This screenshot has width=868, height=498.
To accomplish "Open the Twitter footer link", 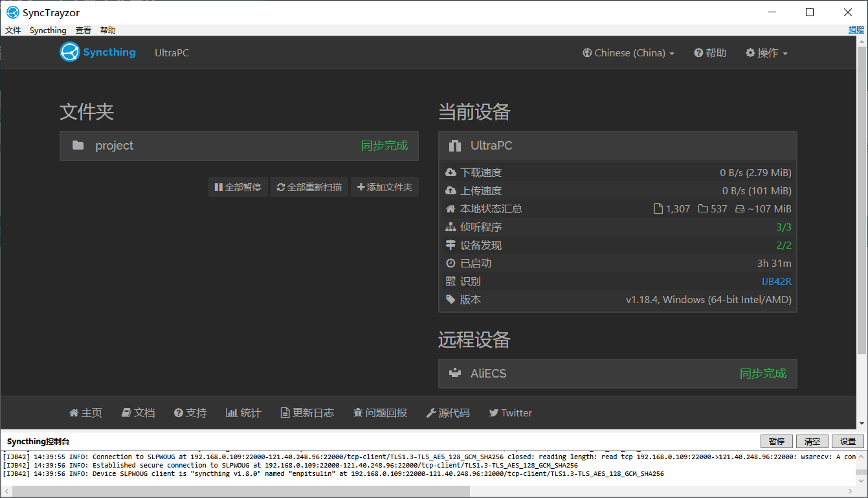I will point(511,413).
